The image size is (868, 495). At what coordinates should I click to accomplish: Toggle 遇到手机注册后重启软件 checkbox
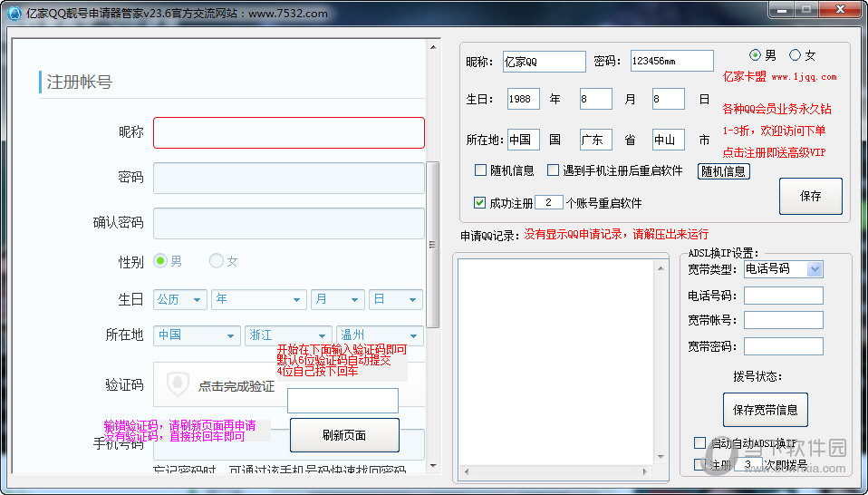[553, 170]
